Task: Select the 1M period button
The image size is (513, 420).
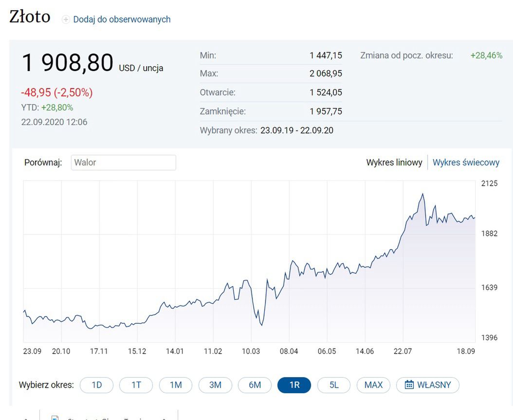Action: [x=176, y=385]
